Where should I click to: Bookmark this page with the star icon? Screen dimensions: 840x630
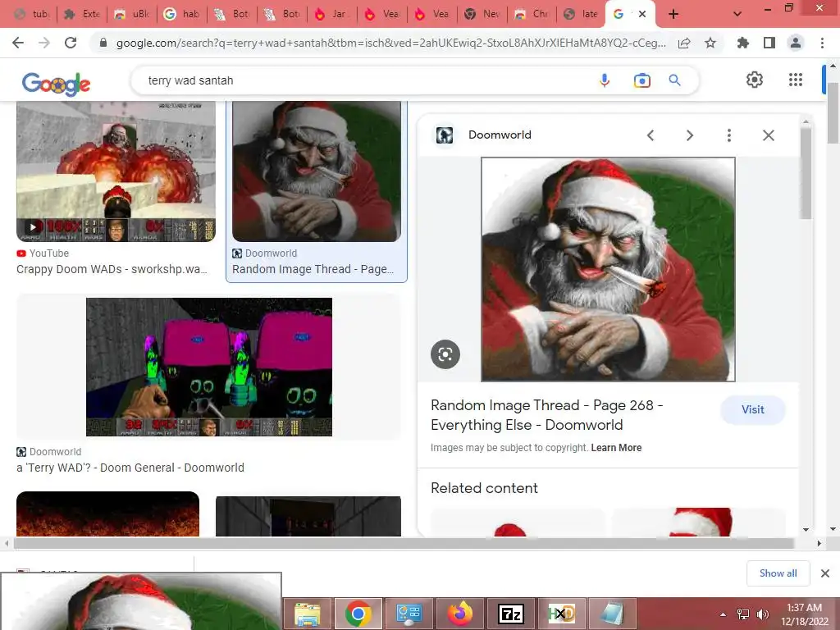point(710,43)
